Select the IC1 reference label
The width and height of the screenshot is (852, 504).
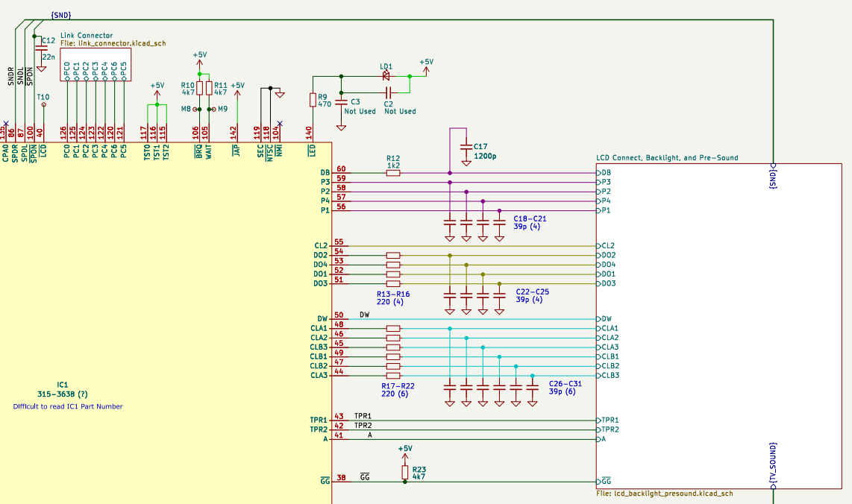(x=63, y=384)
